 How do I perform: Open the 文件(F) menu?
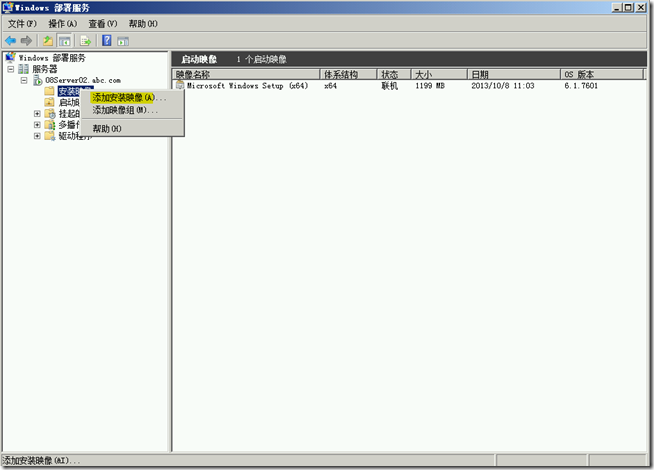point(23,24)
